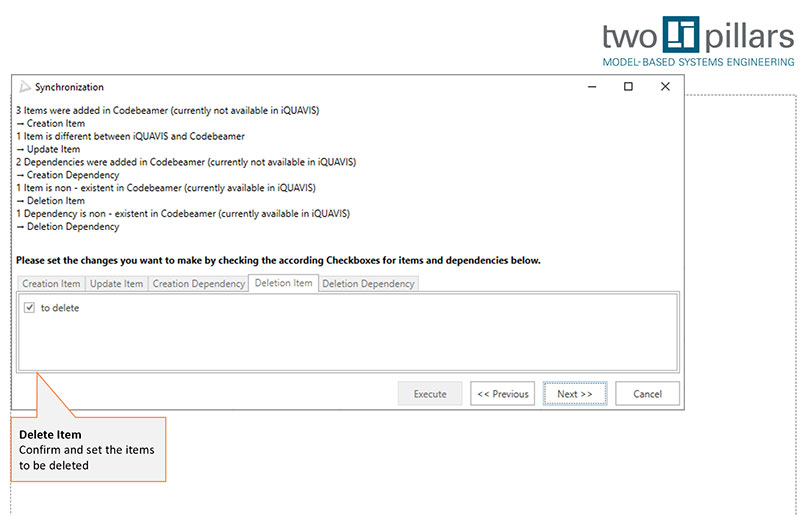Go back with the << Previous button
Image resolution: width=800 pixels, height=525 pixels.
click(502, 394)
